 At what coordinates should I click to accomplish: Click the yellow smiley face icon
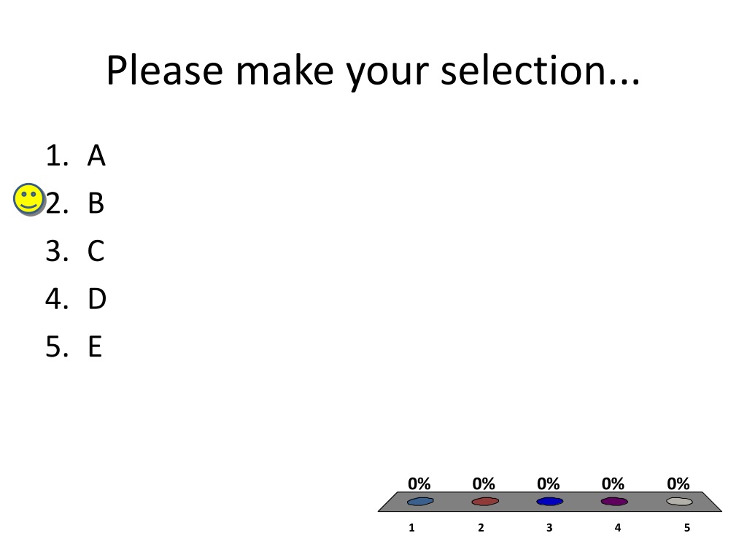(29, 200)
